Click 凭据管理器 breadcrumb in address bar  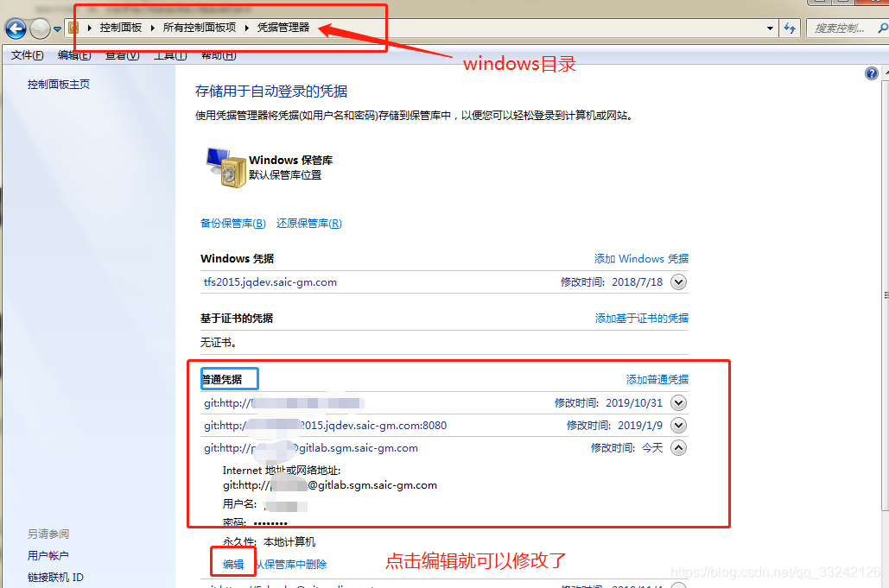pyautogui.click(x=283, y=27)
